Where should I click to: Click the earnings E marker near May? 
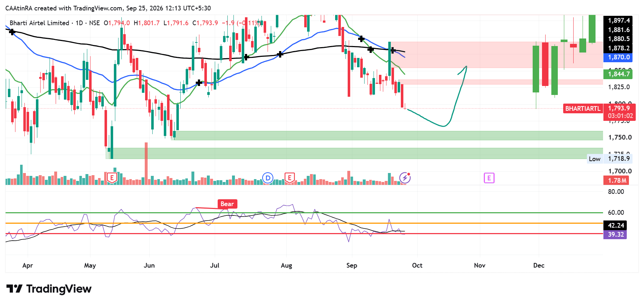(112, 178)
